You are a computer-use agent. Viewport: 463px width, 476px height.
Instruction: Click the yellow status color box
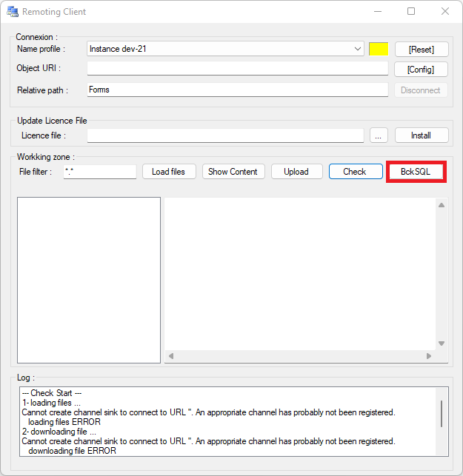[379, 49]
